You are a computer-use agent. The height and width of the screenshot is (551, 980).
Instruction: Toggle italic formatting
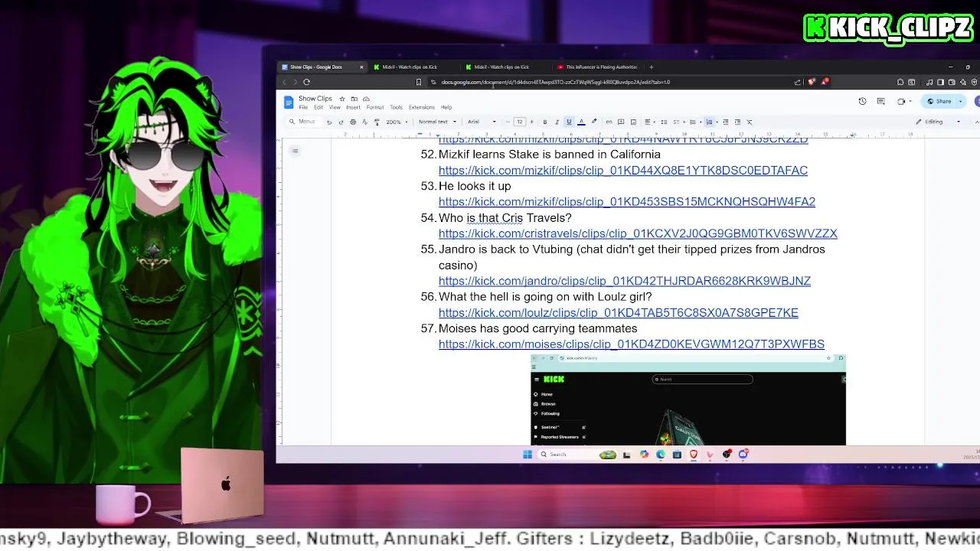[x=557, y=122]
